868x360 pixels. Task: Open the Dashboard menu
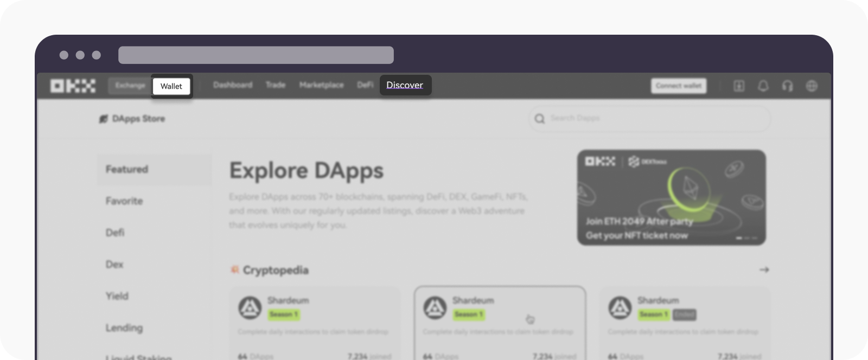point(233,85)
